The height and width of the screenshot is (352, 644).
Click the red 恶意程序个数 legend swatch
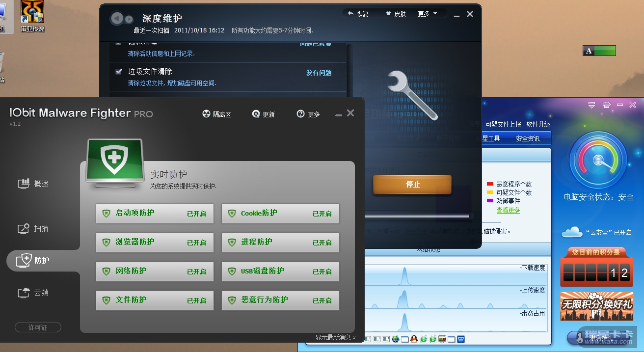coord(490,184)
